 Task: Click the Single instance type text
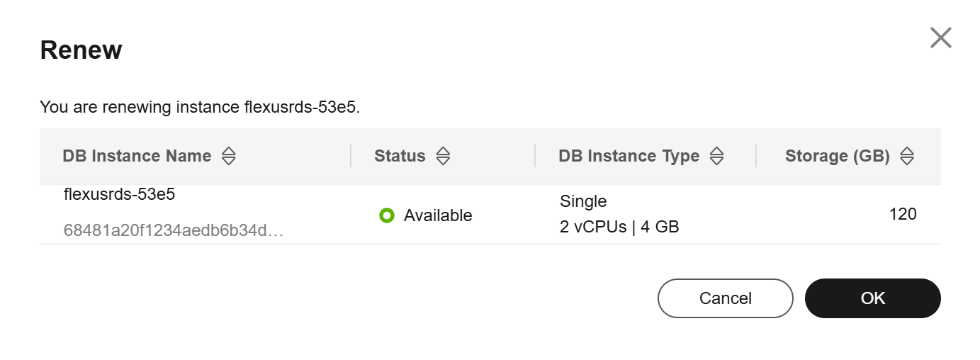583,201
